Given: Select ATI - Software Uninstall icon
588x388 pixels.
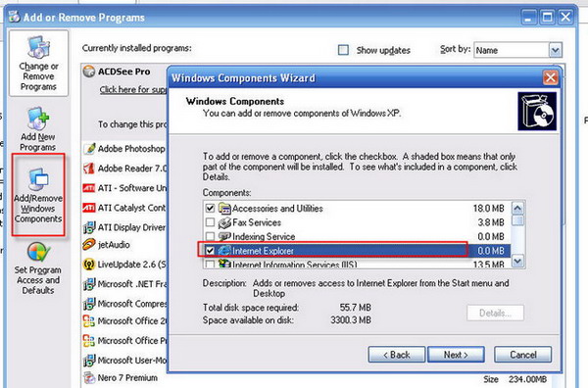Looking at the screenshot, I should coord(89,188).
